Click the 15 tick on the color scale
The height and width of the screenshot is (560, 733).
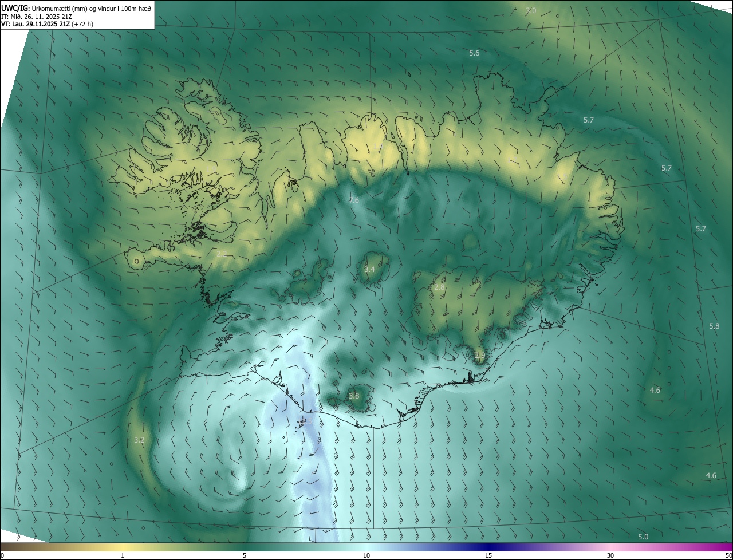488,555
